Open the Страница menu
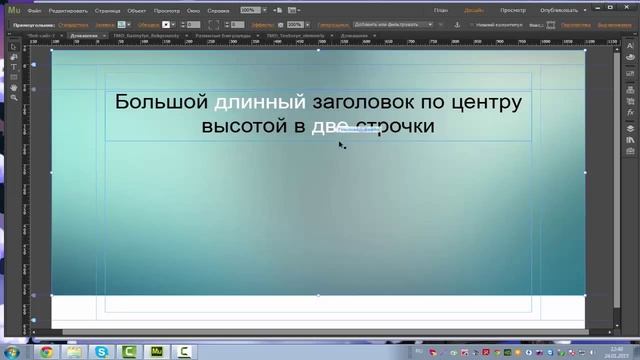The height and width of the screenshot is (360, 640). [x=107, y=11]
